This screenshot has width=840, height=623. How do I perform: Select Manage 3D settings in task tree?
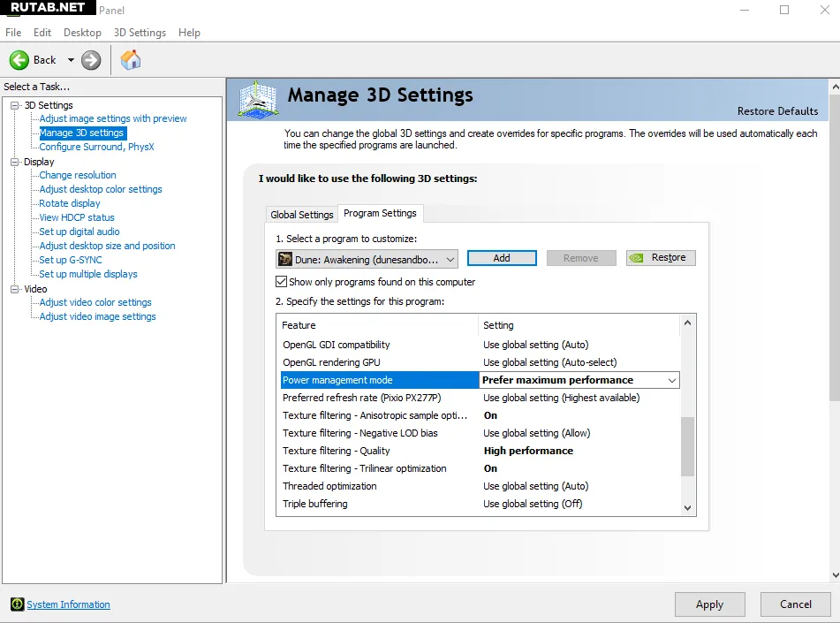pyautogui.click(x=82, y=133)
